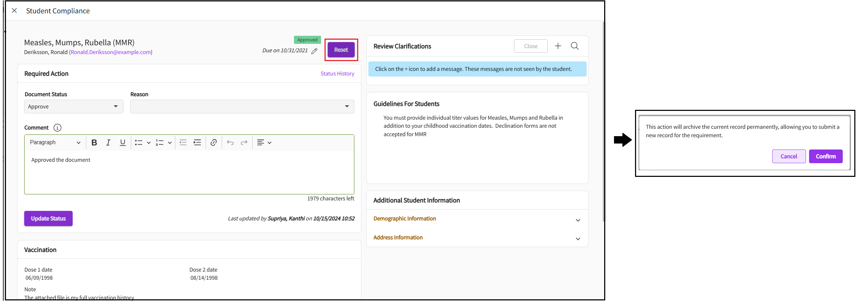The width and height of the screenshot is (868, 306).
Task: Open the Paragraph style dropdown
Action: coord(55,142)
